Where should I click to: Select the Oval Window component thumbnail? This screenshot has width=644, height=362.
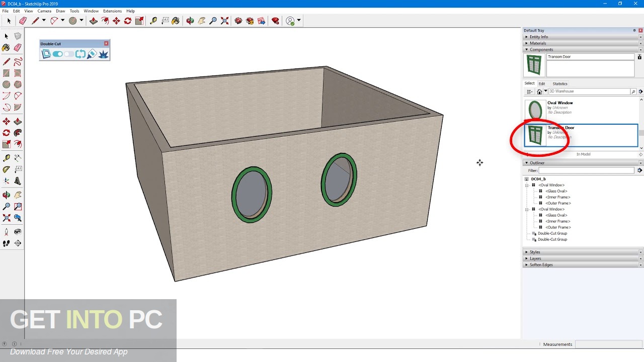point(535,110)
